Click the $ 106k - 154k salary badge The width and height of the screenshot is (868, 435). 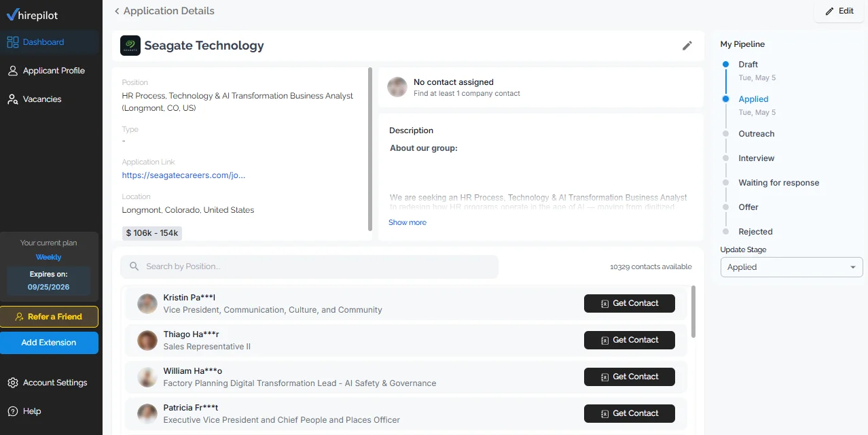click(152, 233)
